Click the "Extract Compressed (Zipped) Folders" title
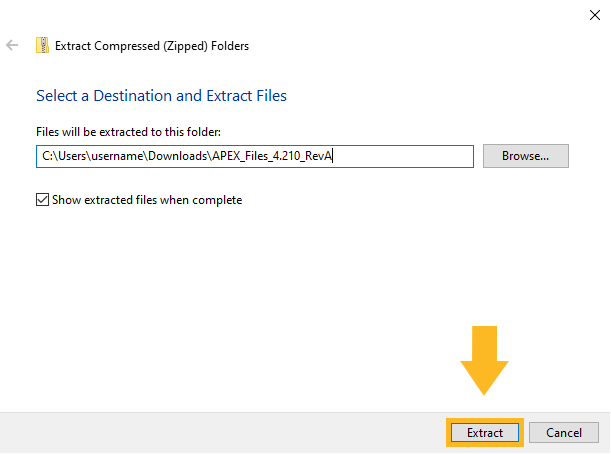Image resolution: width=611 pixels, height=454 pixels. [x=152, y=46]
